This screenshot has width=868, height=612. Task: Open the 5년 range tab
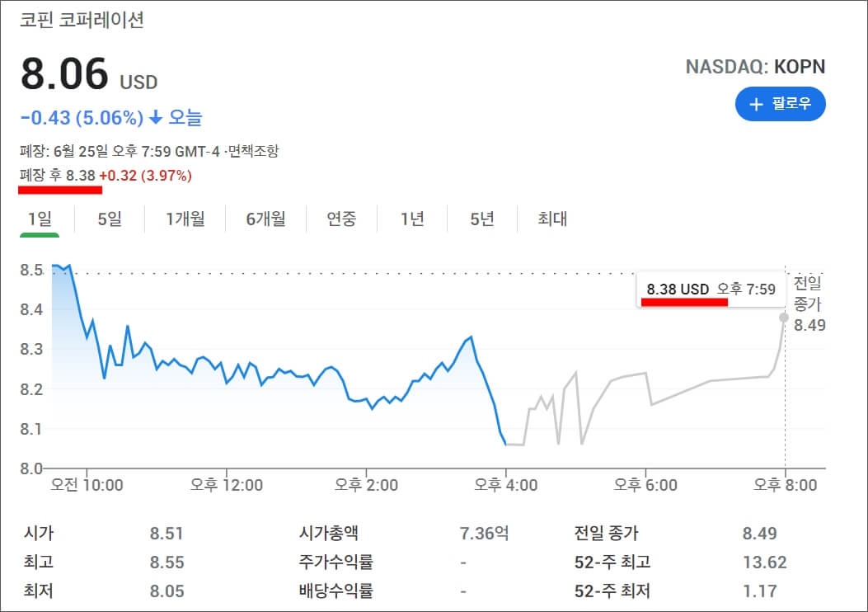[482, 219]
